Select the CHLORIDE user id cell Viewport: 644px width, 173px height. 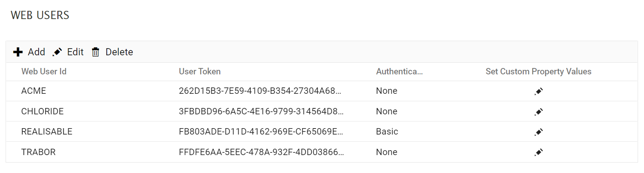point(42,111)
